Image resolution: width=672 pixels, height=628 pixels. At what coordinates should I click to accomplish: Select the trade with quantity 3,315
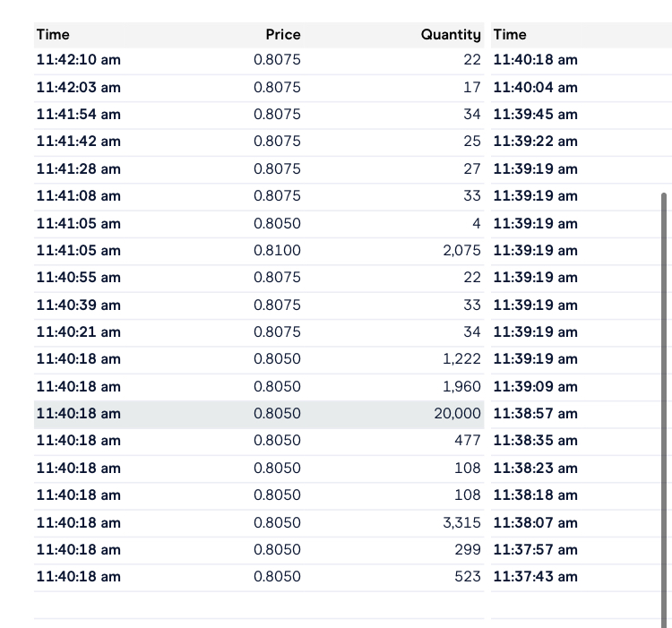(x=258, y=522)
